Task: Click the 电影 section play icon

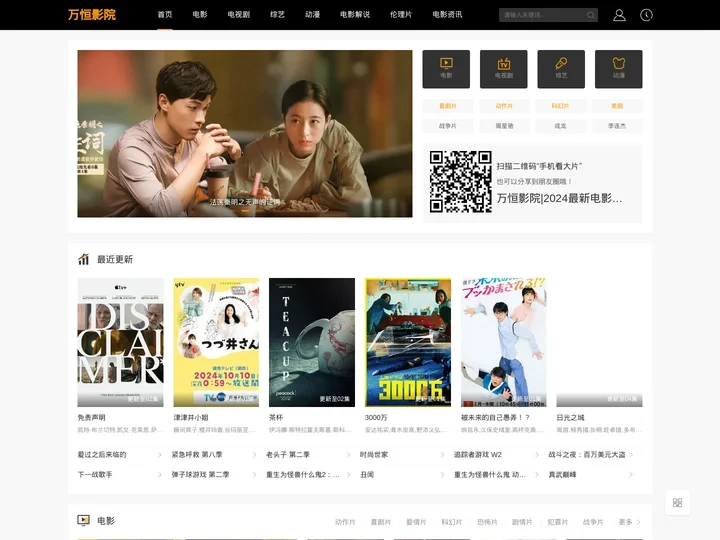Action: (83, 520)
